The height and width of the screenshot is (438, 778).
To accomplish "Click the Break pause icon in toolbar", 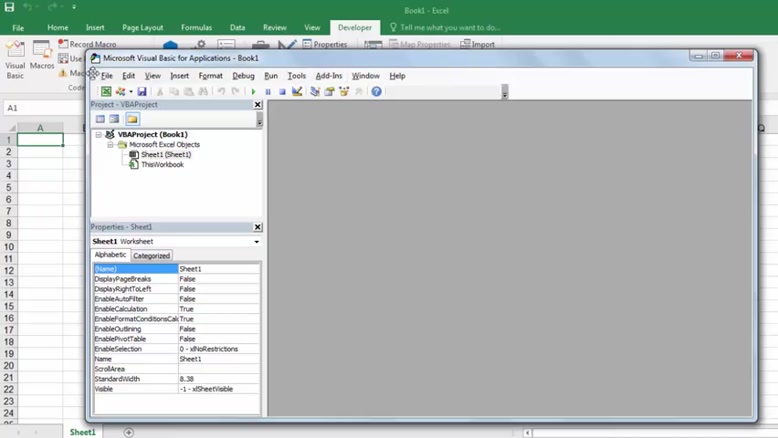I will tap(268, 91).
